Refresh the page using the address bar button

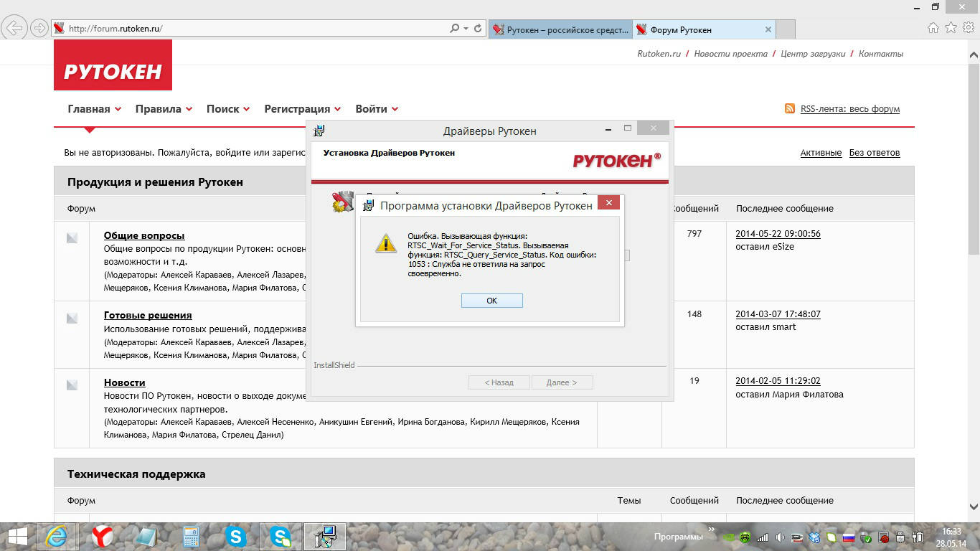click(x=479, y=29)
